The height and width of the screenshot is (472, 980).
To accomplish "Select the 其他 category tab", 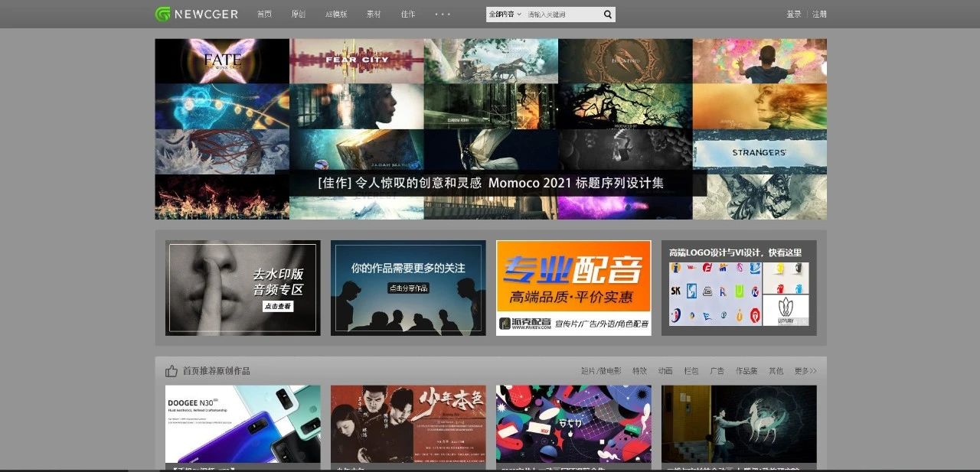I will pyautogui.click(x=776, y=371).
